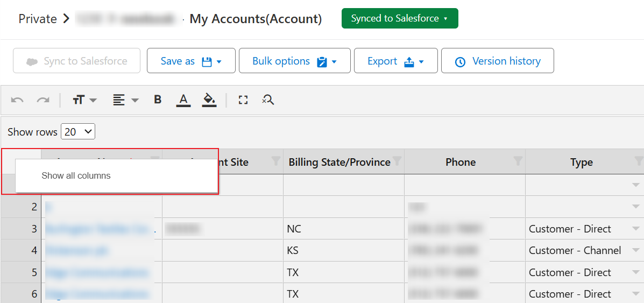
Task: Open Type dropdown in row 2
Action: 636,207
